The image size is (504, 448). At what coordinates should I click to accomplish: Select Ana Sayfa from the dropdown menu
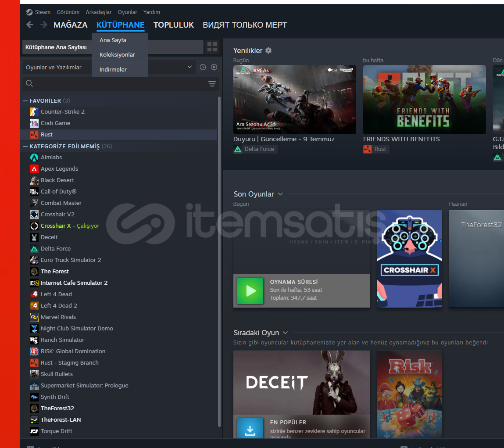120,40
